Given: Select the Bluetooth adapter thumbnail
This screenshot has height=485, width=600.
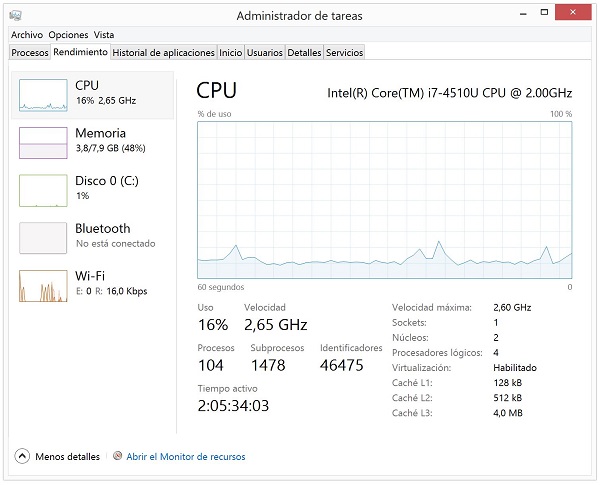Looking at the screenshot, I should (x=42, y=238).
